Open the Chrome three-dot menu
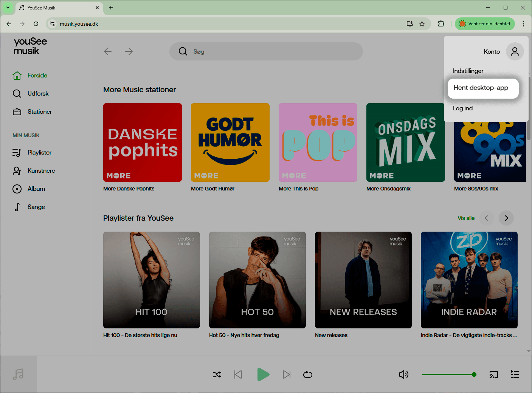Screen dimensions: 532x393 [524, 23]
